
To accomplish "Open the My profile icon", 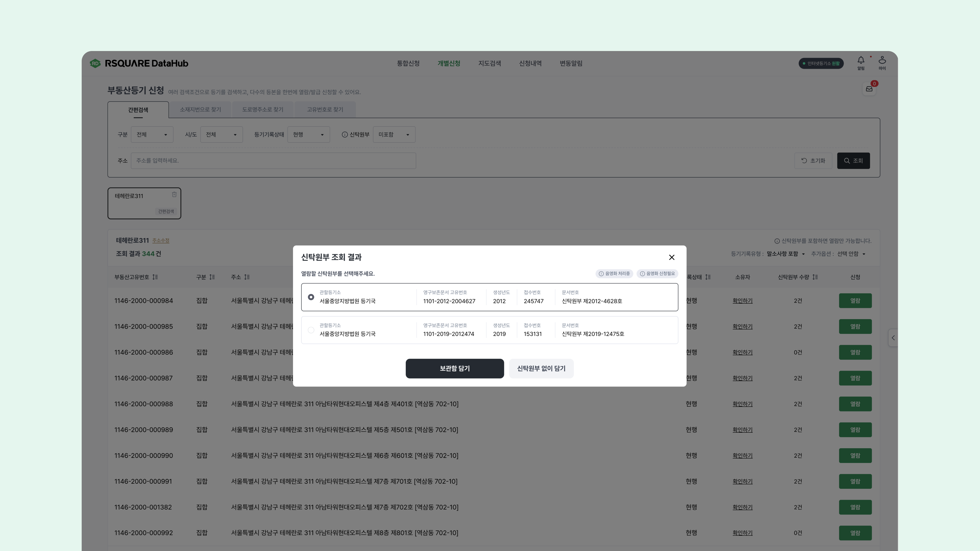I will [882, 60].
